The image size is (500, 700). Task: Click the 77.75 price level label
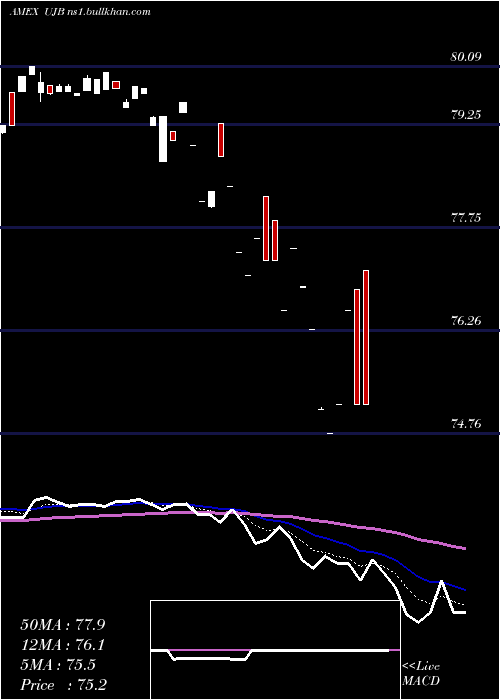(x=466, y=218)
